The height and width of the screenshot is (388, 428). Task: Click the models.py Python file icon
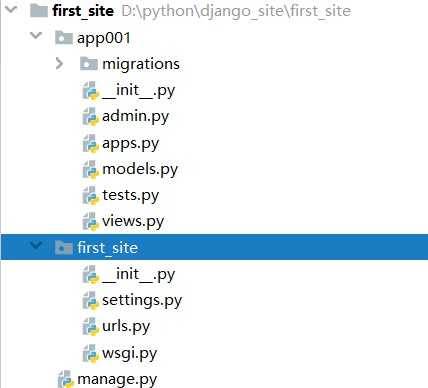pyautogui.click(x=90, y=169)
